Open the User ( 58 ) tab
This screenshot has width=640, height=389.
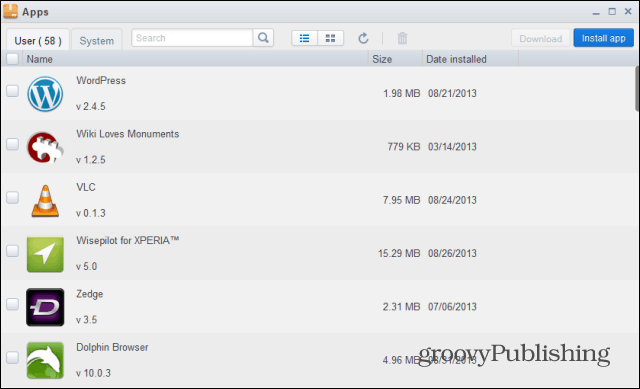[x=38, y=40]
